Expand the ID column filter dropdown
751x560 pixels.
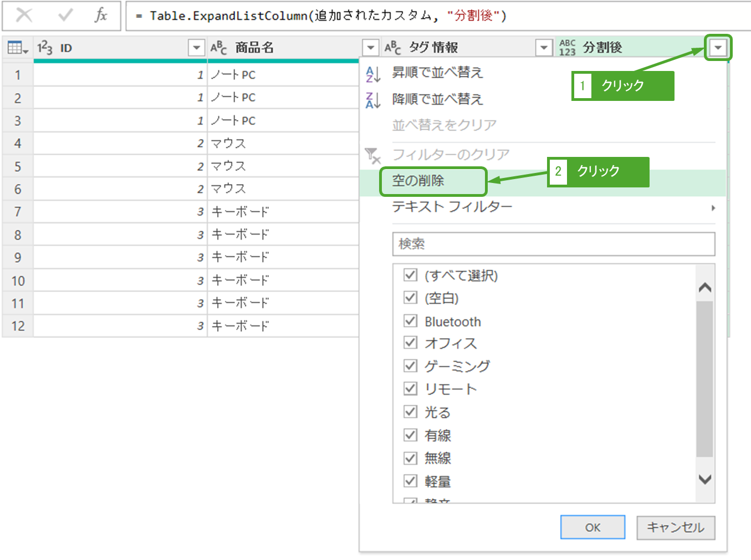click(196, 48)
